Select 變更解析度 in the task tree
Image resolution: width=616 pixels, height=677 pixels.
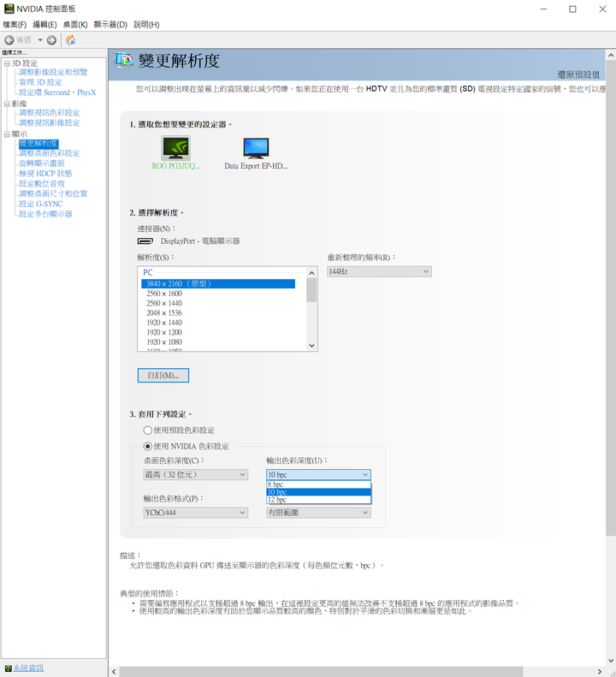pyautogui.click(x=38, y=143)
